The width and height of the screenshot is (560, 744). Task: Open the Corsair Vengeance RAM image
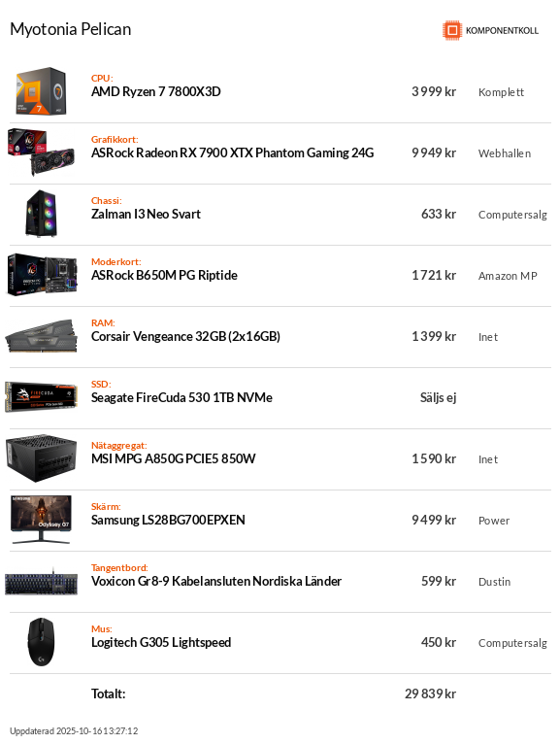[42, 336]
